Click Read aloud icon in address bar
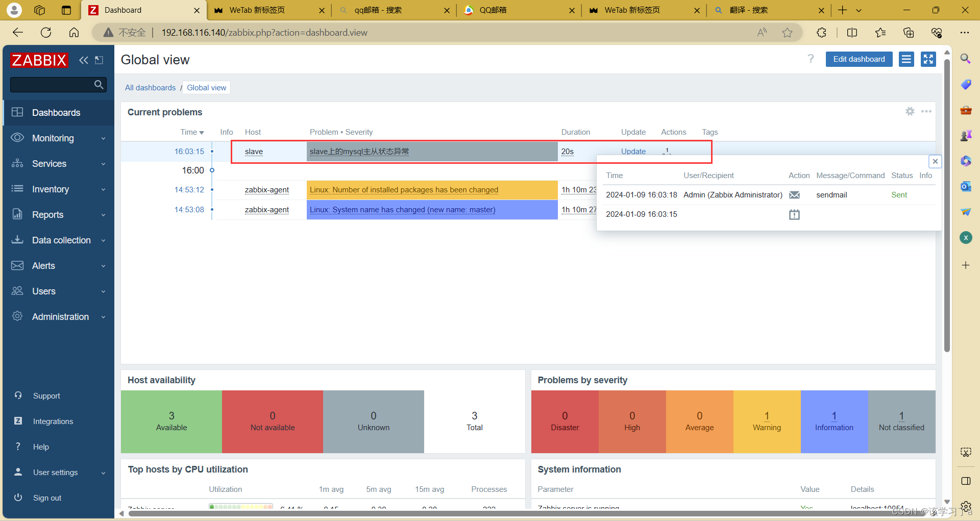 (x=762, y=33)
